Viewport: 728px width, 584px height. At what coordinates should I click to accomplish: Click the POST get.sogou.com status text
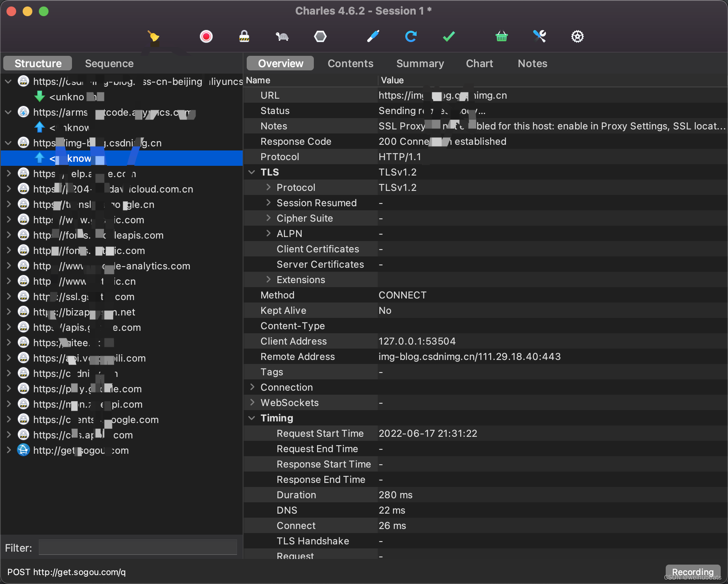pyautogui.click(x=67, y=572)
